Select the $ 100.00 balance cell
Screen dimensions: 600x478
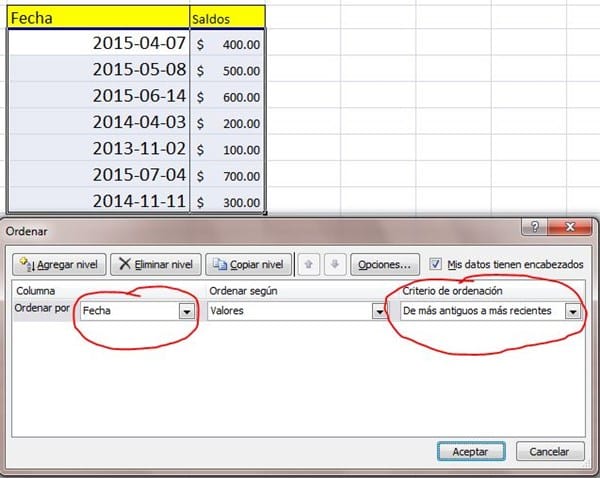227,148
